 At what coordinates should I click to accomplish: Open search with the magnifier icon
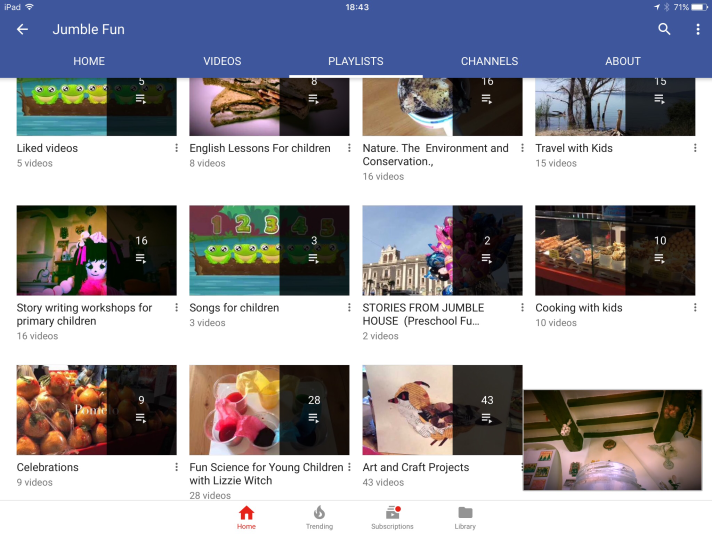[x=664, y=29]
